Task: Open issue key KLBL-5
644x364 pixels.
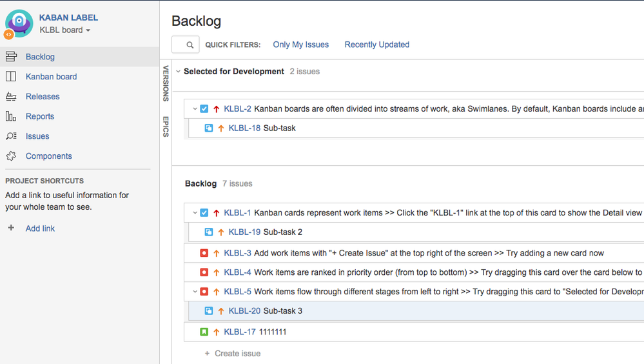Action: [237, 292]
